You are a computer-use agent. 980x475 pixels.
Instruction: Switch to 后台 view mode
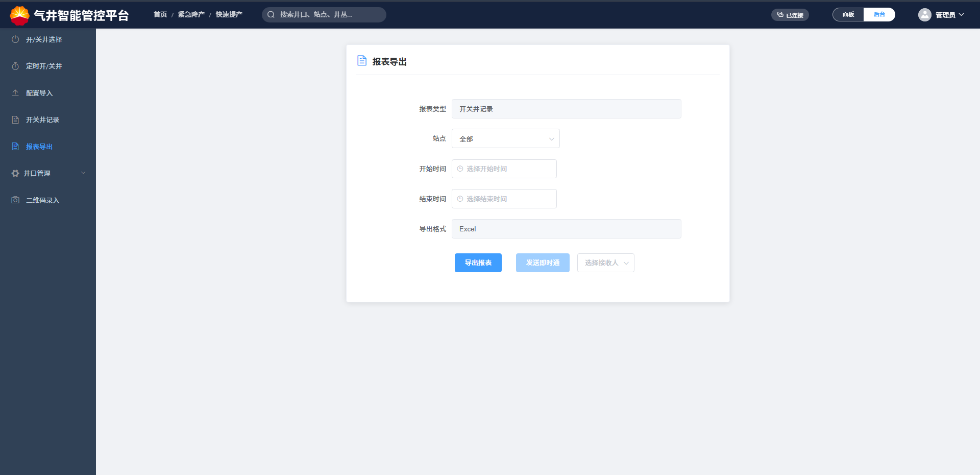[879, 15]
